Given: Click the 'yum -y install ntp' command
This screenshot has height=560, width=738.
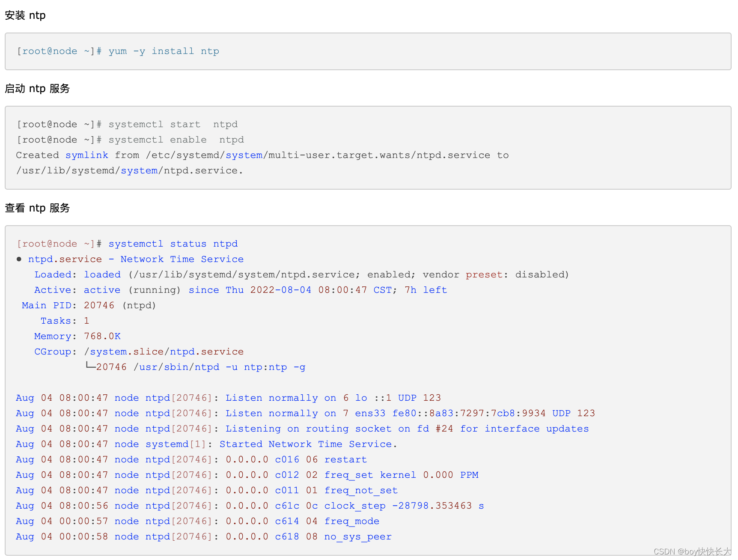Looking at the screenshot, I should tap(164, 51).
